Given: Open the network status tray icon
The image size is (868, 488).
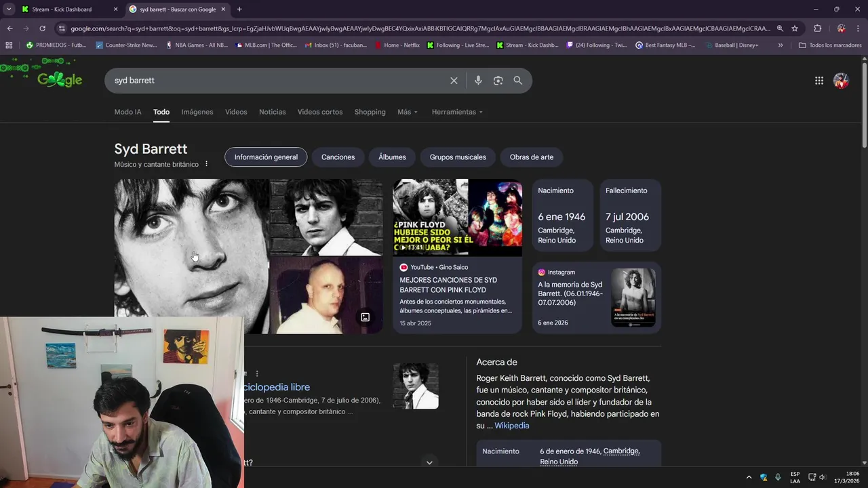Looking at the screenshot, I should coord(812,477).
